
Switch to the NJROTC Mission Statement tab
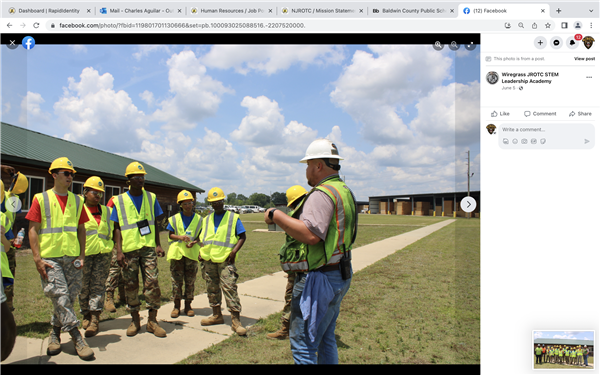point(322,11)
